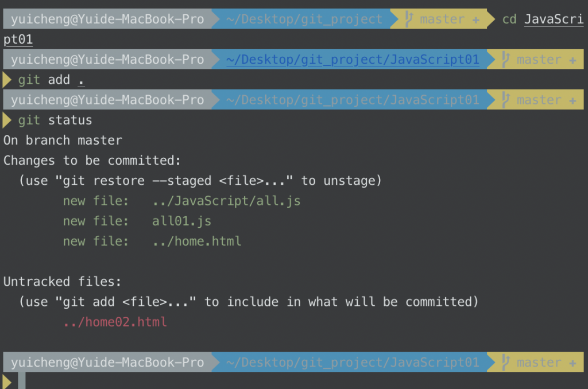Viewport: 588px width, 389px height.
Task: Click the ~/Desktop/git_project path segment in first prompt
Action: coord(304,19)
